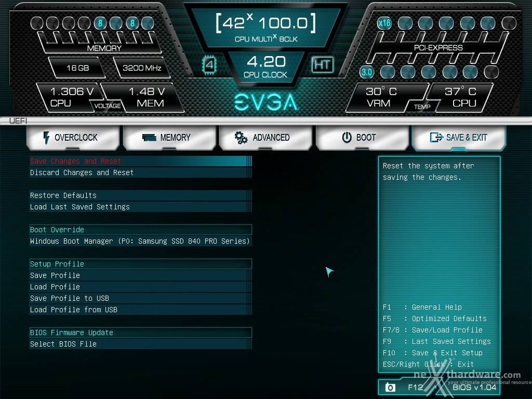Select Load Profile option
This screenshot has width=532, height=399.
(140, 287)
